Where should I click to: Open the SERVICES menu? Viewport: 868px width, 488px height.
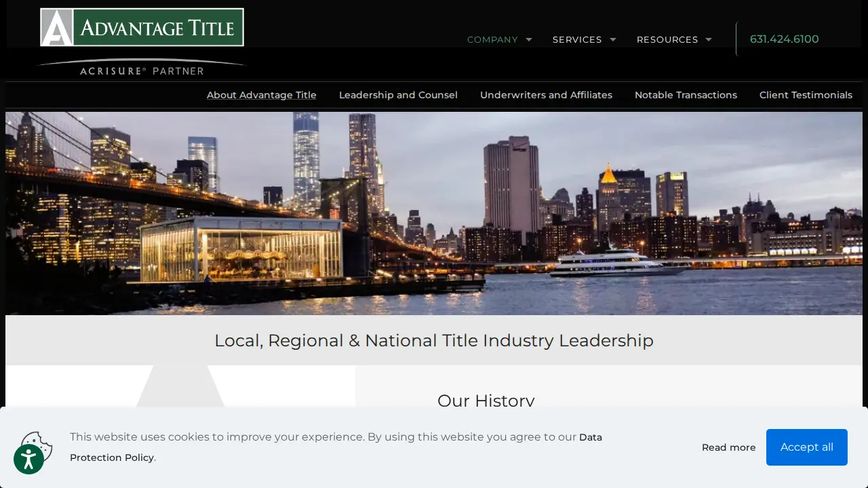[x=577, y=39]
